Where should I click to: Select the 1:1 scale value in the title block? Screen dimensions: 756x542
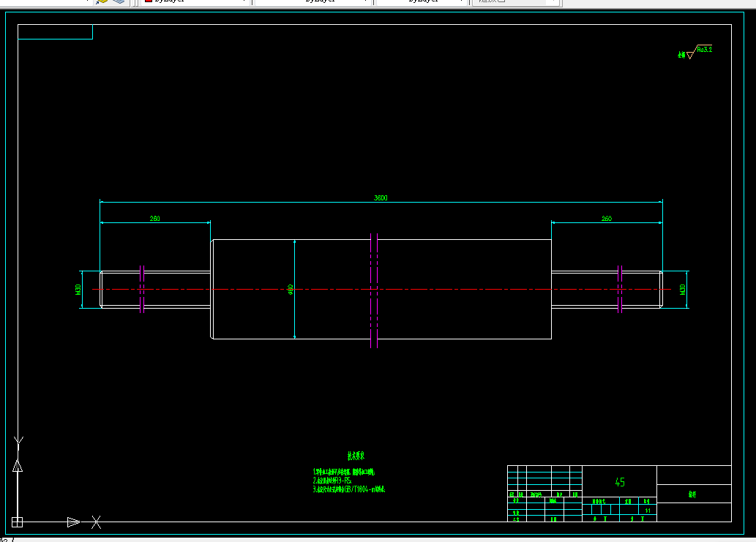pyautogui.click(x=648, y=511)
